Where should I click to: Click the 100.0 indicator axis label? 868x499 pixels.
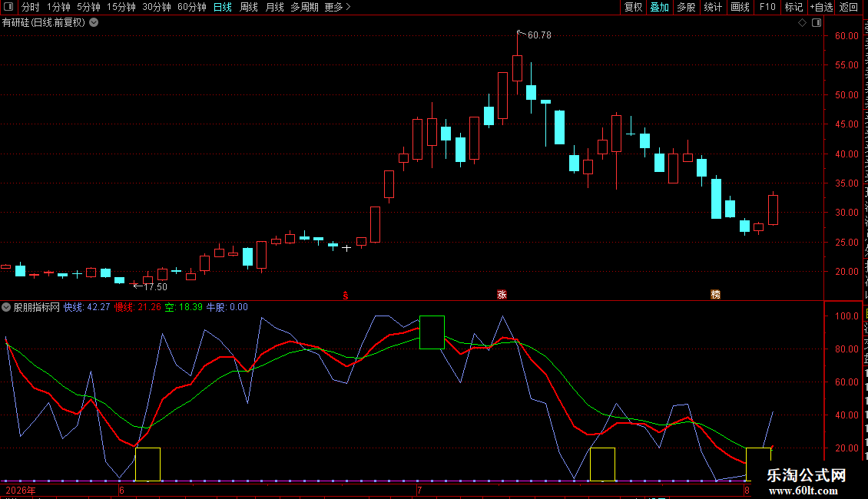click(x=847, y=316)
